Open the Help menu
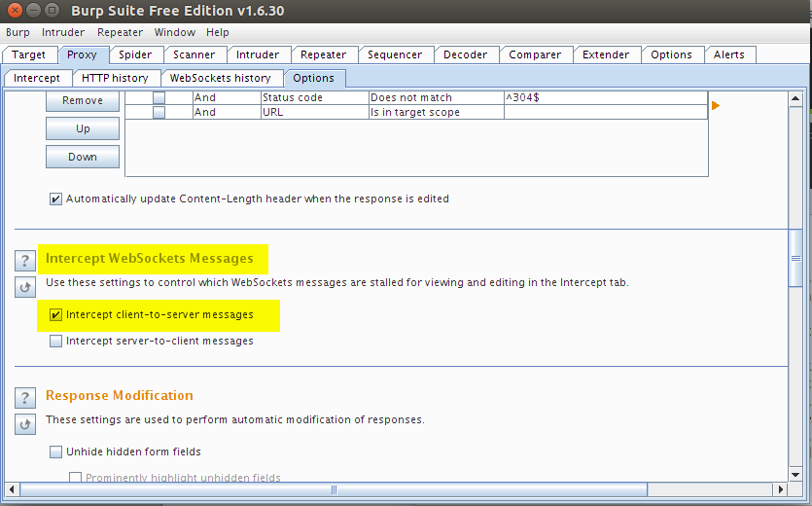Screen dimensions: 812x506 (x=218, y=32)
